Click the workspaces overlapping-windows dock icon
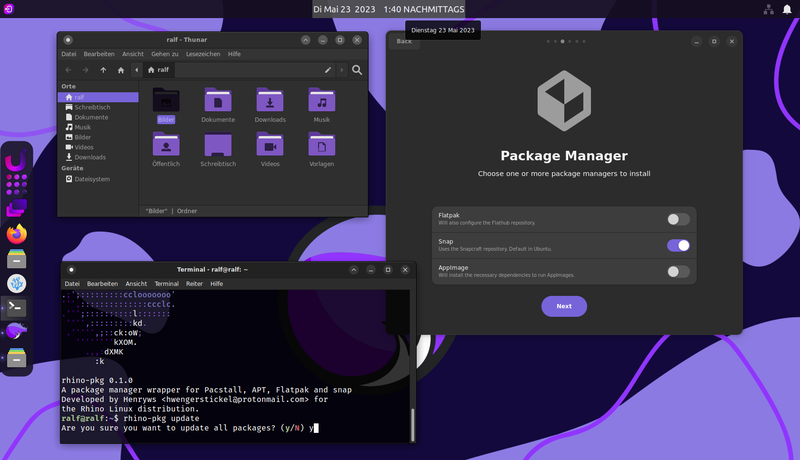Screen dimensions: 800x460 coord(16,209)
